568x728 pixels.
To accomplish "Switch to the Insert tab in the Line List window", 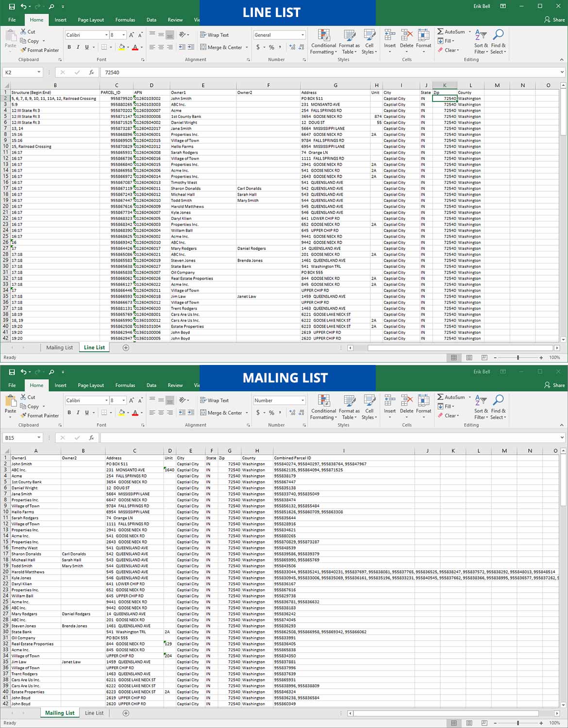I will [61, 20].
